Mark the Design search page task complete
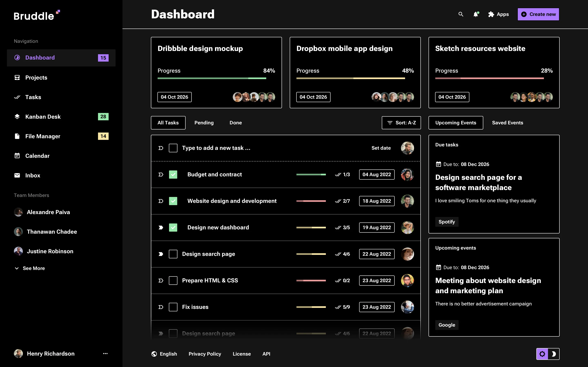The width and height of the screenshot is (588, 367). coord(173,254)
